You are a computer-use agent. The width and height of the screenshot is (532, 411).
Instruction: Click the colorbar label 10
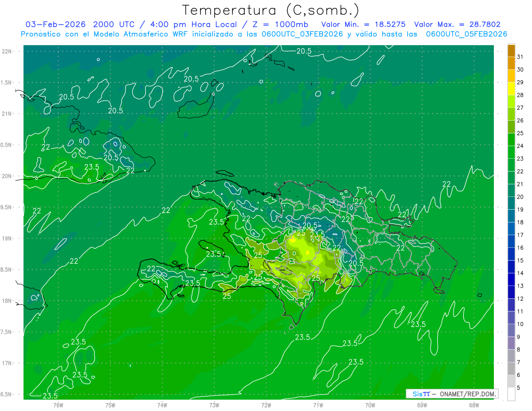click(x=520, y=324)
